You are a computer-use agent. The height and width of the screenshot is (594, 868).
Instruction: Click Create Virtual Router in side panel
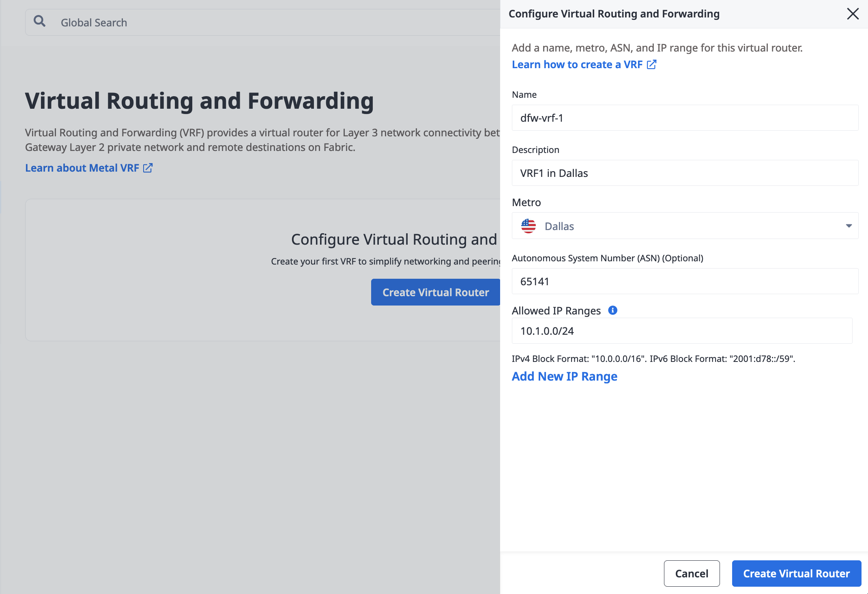coord(796,573)
